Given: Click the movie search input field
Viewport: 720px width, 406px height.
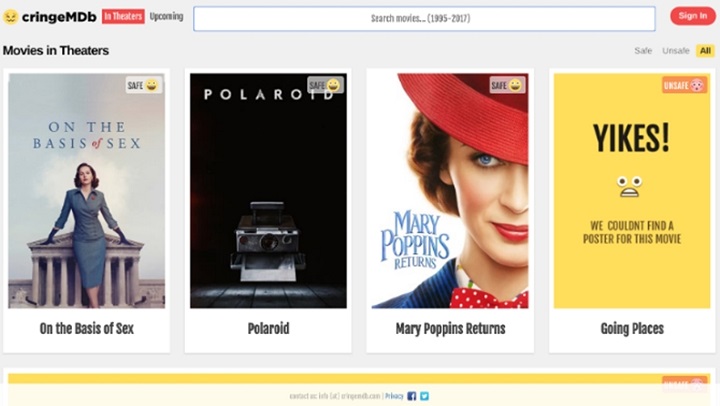Looking at the screenshot, I should 424,18.
